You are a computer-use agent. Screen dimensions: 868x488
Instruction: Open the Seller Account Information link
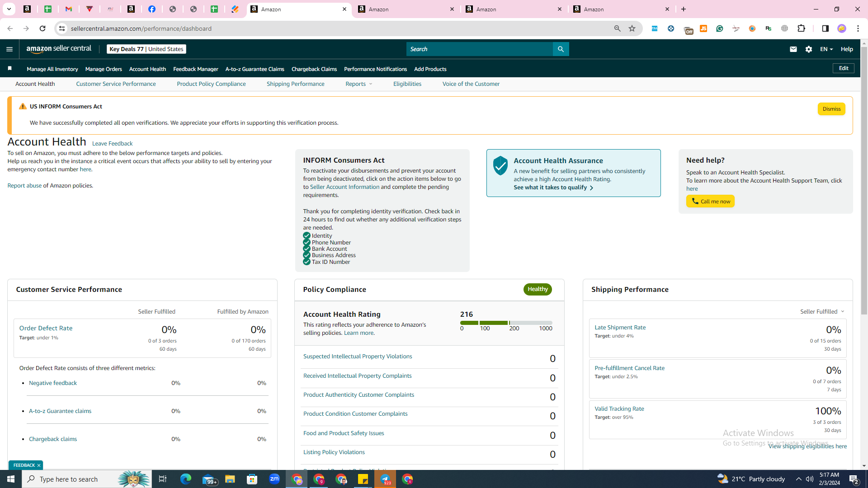pos(344,187)
